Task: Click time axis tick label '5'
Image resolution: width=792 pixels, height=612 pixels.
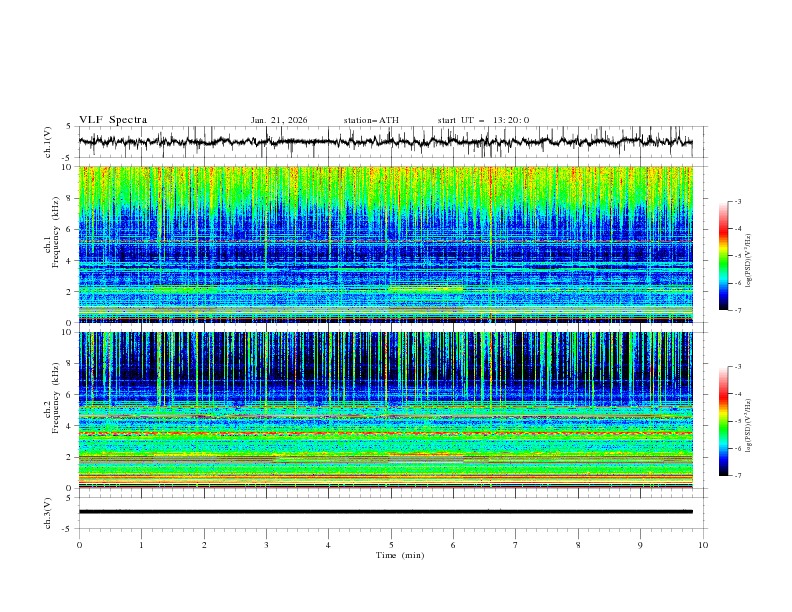Action: coord(391,545)
